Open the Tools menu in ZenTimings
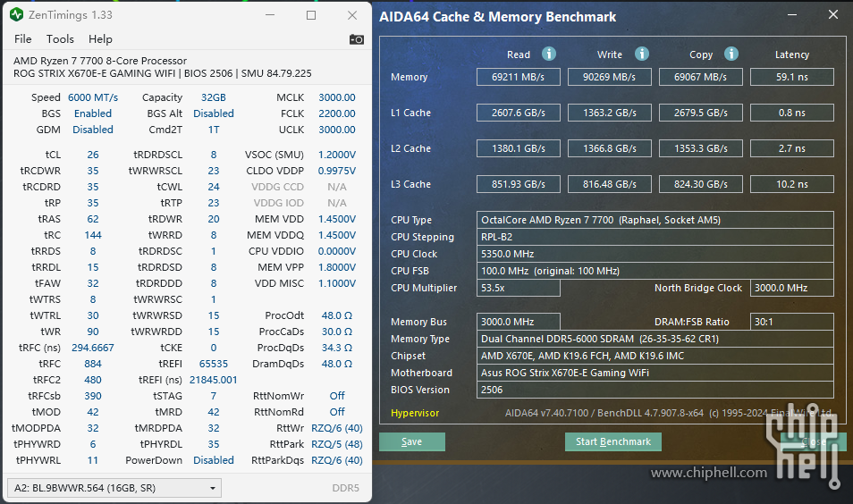Screen dimensions: 853x504 [60, 39]
